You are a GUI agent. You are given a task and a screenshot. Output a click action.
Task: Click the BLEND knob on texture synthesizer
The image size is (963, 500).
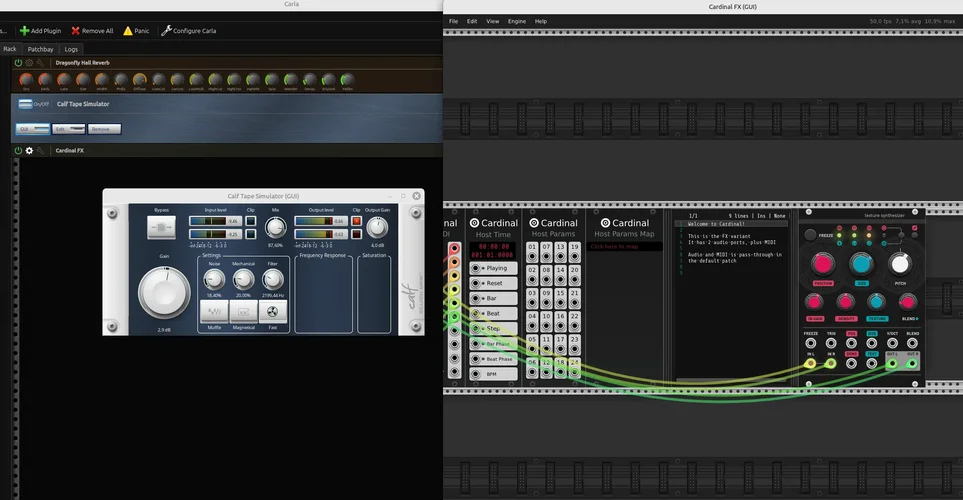pos(908,302)
